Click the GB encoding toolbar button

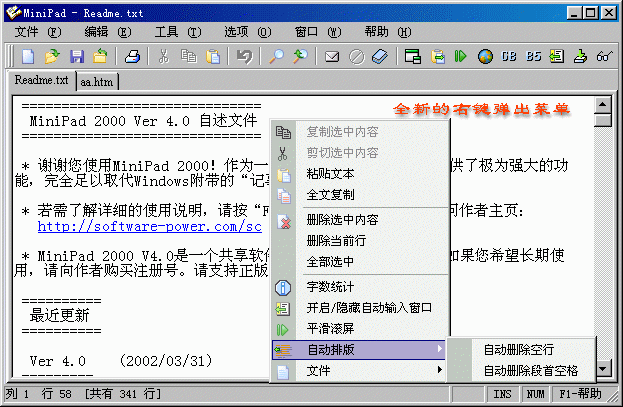509,56
